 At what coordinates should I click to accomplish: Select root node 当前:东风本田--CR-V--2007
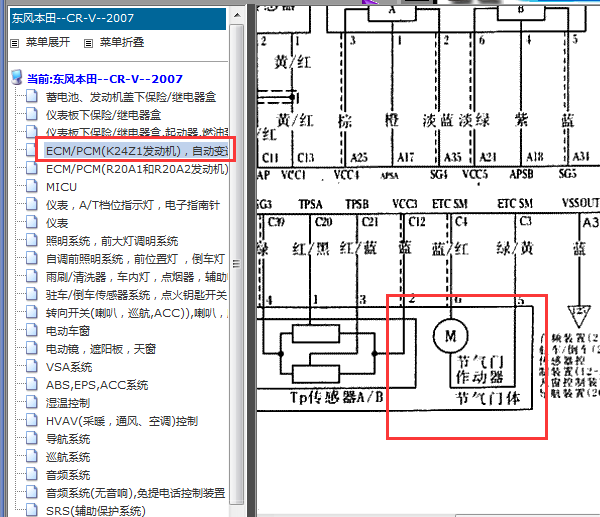[x=104, y=79]
